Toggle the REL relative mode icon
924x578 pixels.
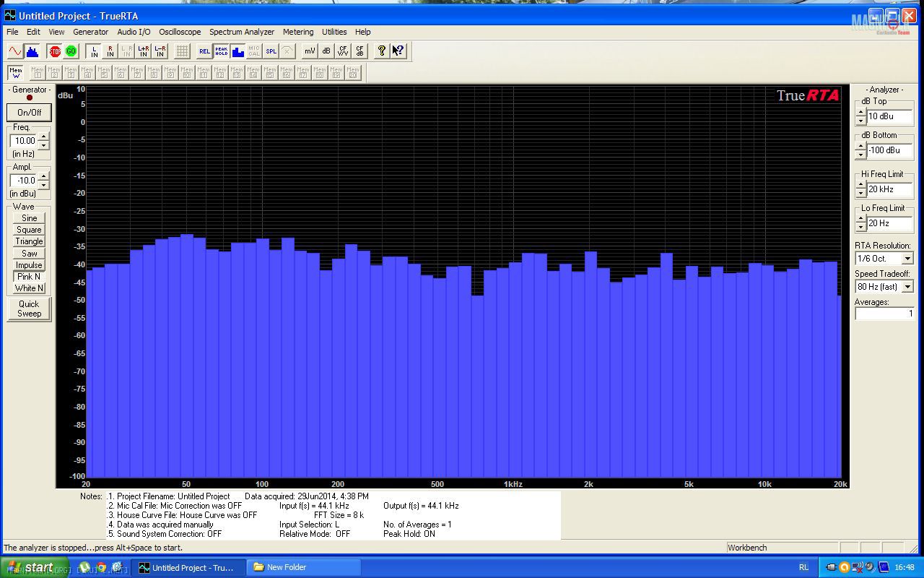pyautogui.click(x=205, y=51)
